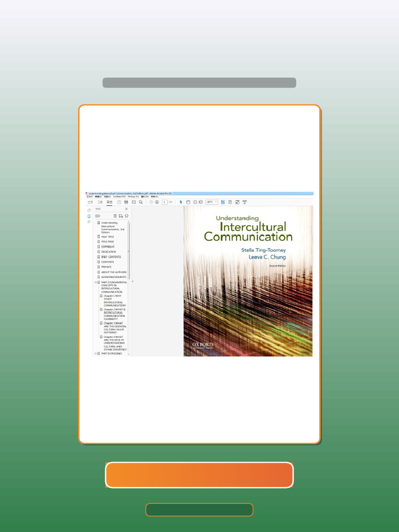Click the blue Fit width scrolling icon
This screenshot has height=532, width=399.
(x=223, y=202)
